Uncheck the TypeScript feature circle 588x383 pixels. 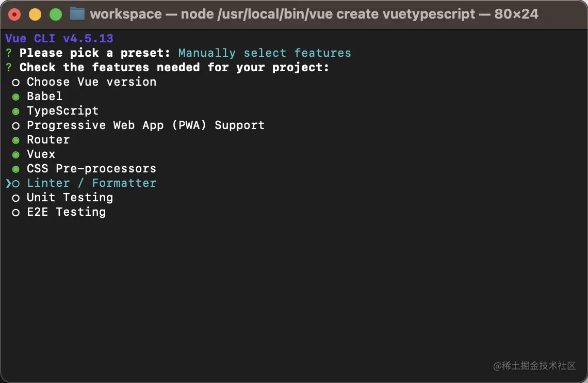(16, 111)
